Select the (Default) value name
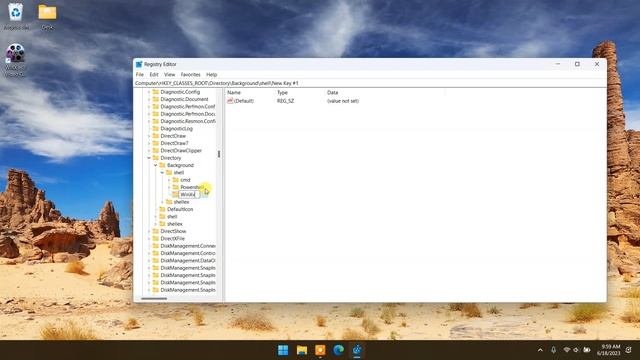 coord(244,101)
